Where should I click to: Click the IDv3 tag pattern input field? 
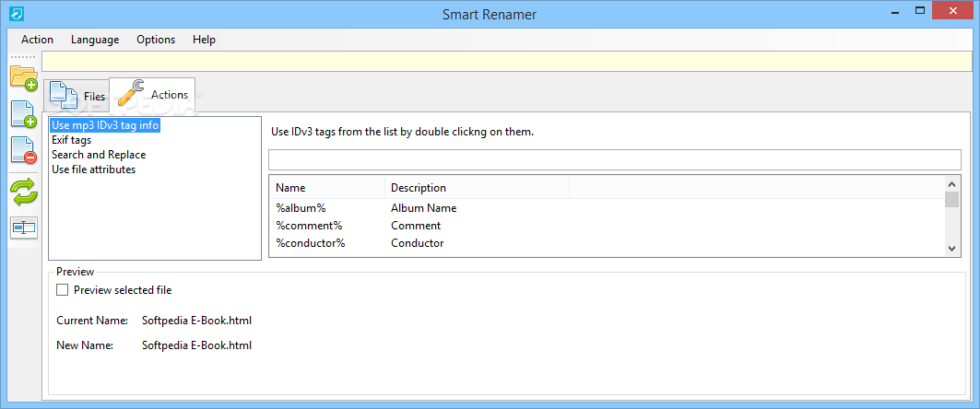click(614, 160)
